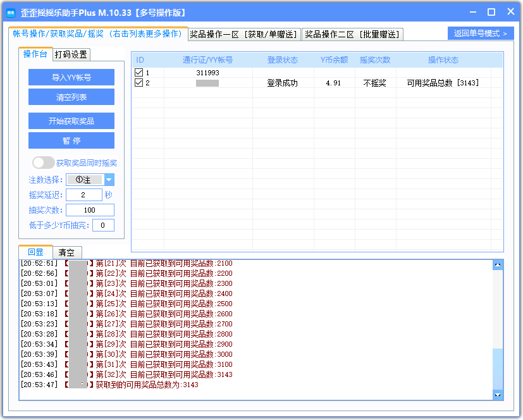Open 奖品操作二区 [批量赠送] tab
Viewport: 523px width, 420px height.
click(352, 34)
